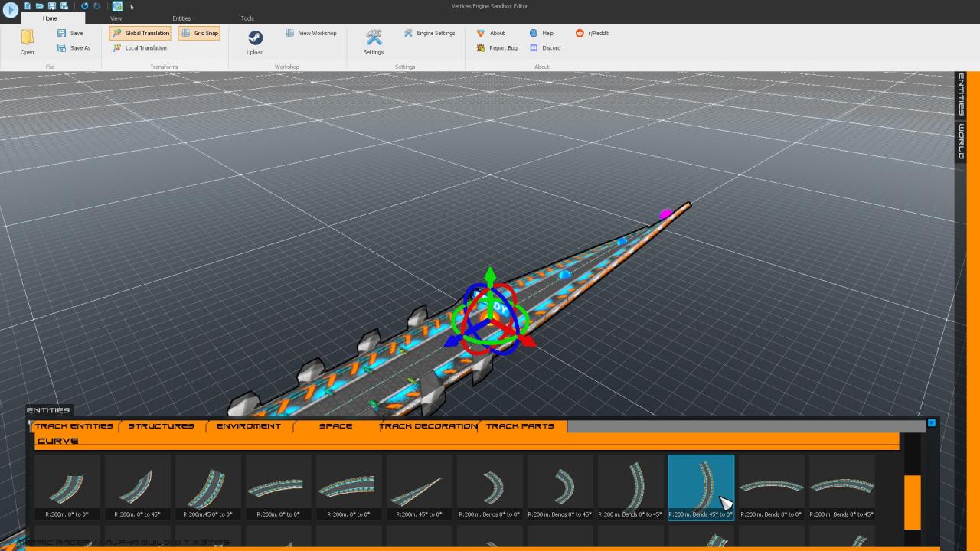Expand the World side panel

(961, 142)
